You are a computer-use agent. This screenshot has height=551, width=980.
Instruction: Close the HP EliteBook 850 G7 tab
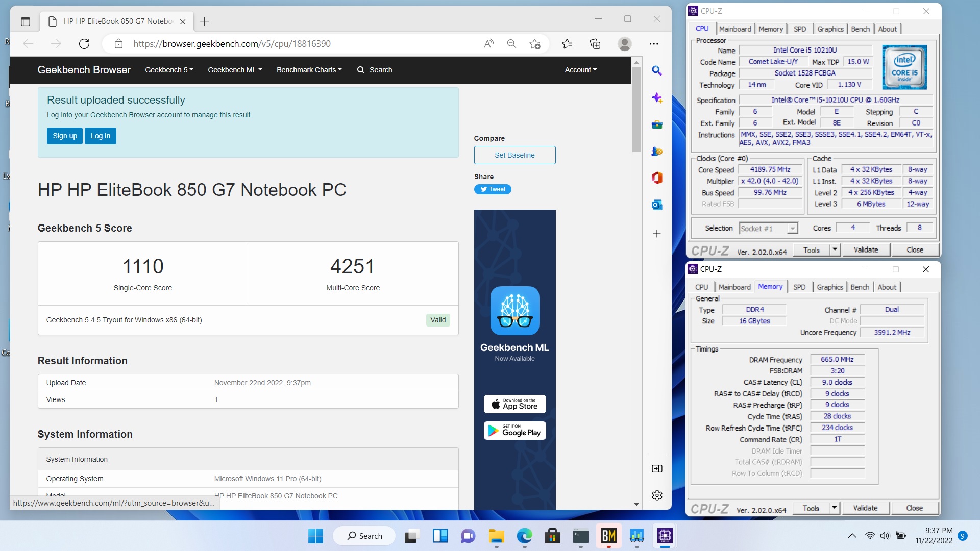tap(183, 21)
